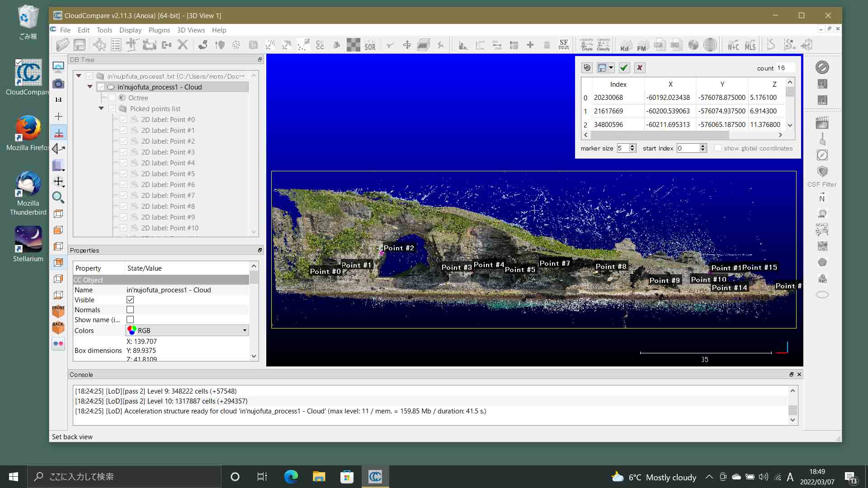
Task: Uncheck the Visible property checkbox
Action: pyautogui.click(x=130, y=300)
